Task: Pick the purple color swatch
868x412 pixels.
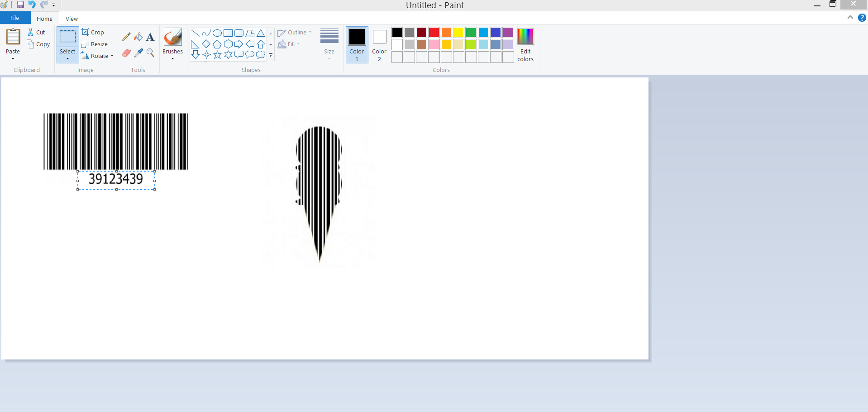Action: (508, 33)
